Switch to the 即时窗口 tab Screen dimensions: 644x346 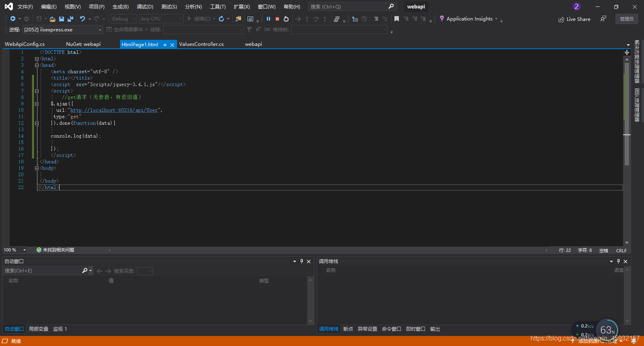pyautogui.click(x=415, y=329)
